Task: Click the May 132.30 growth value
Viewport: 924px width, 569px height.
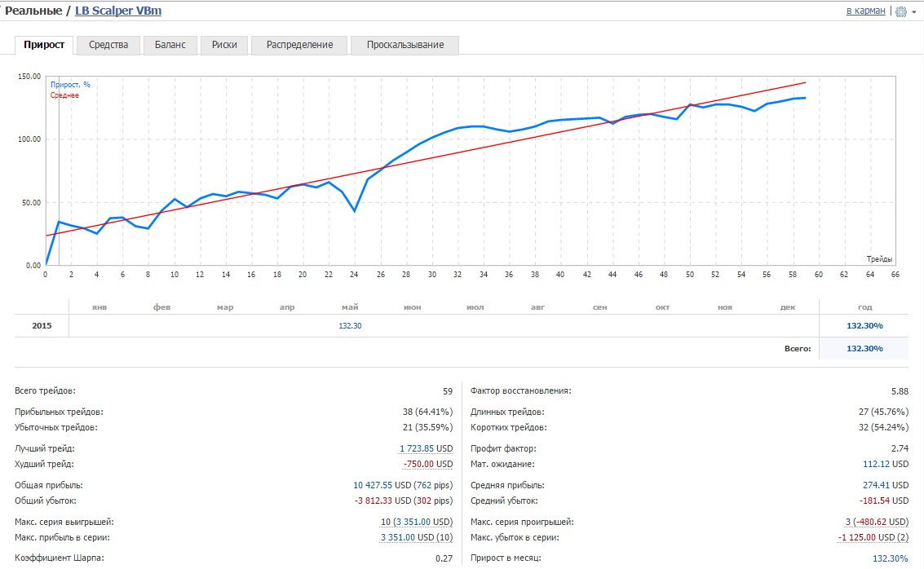Action: [x=350, y=326]
